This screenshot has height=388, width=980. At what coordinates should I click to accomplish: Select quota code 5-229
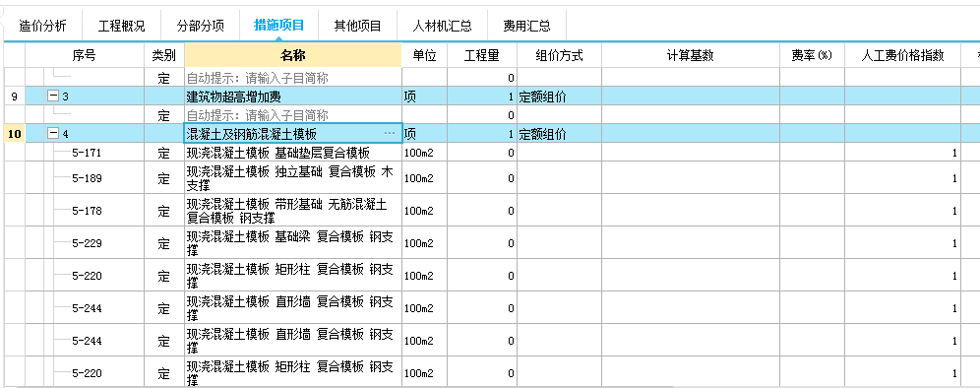pos(87,243)
